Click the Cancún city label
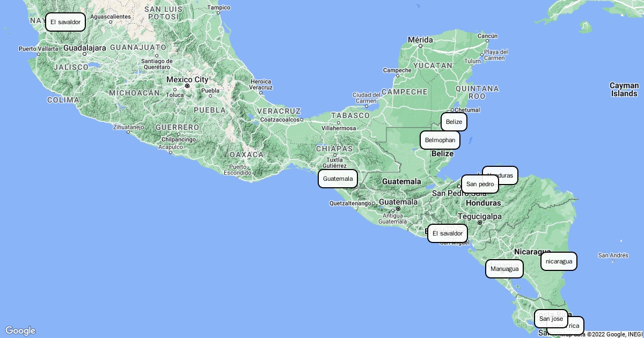Viewport: 644px width, 338px height. (487, 36)
